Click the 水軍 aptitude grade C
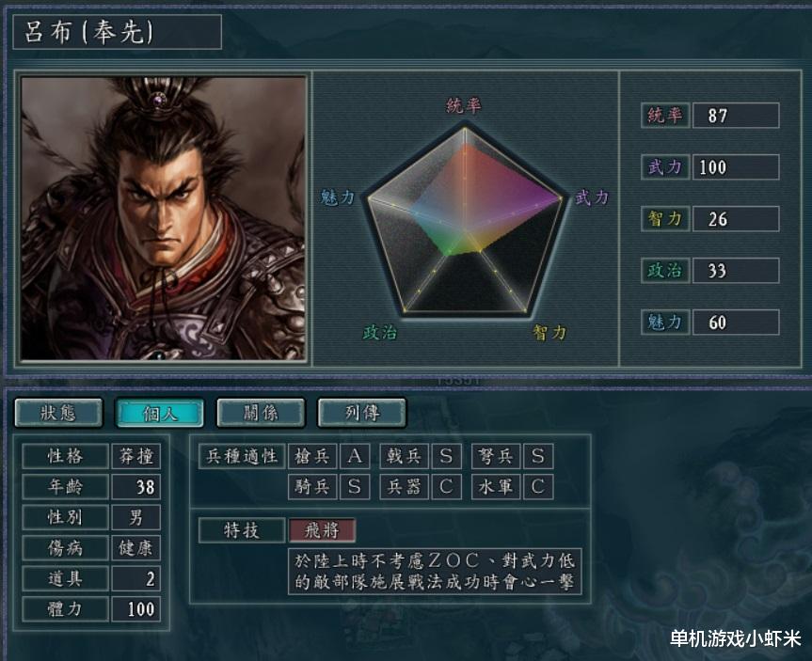This screenshot has height=661, width=812. coord(538,486)
